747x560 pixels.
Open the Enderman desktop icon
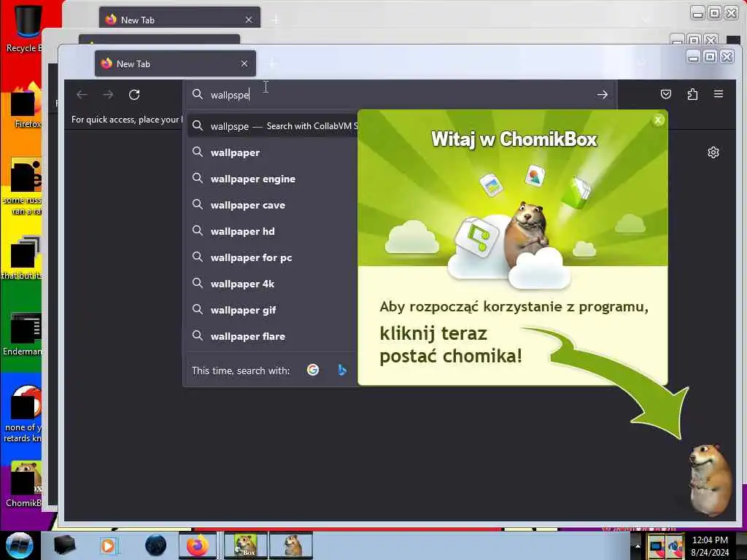(x=23, y=333)
